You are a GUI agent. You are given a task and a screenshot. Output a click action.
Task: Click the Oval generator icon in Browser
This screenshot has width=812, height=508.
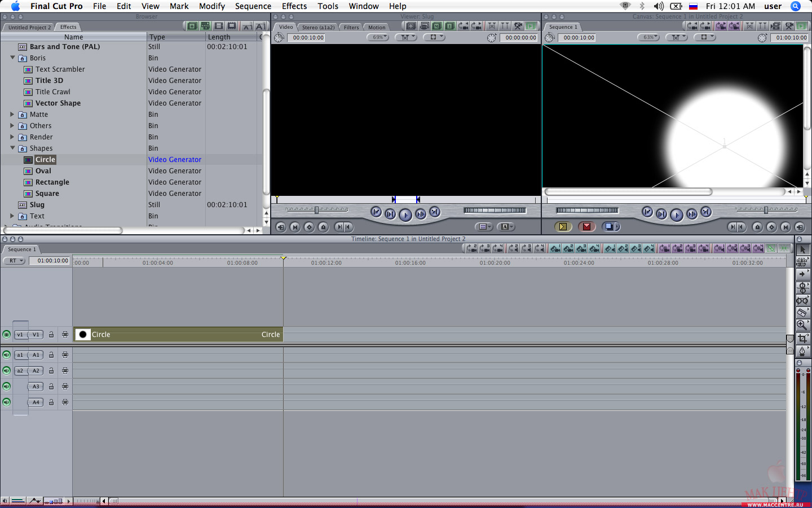pyautogui.click(x=28, y=171)
